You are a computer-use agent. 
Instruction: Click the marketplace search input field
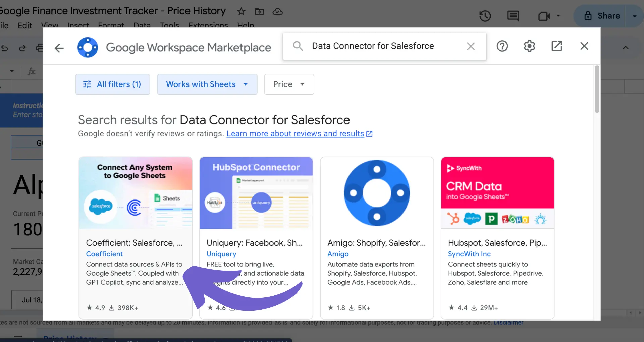tap(382, 46)
